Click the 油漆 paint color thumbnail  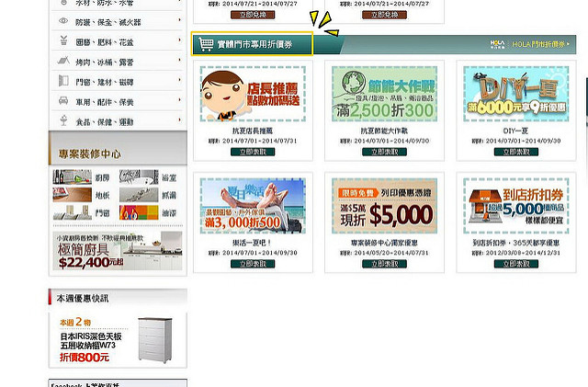pyautogui.click(x=139, y=213)
